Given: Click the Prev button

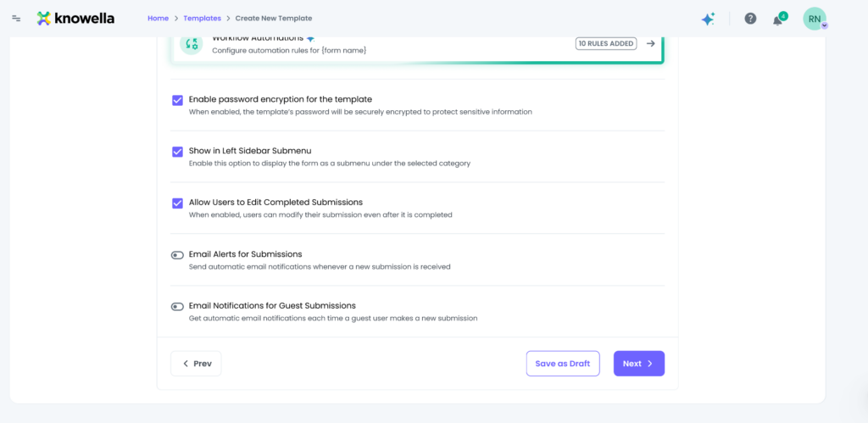Looking at the screenshot, I should (196, 364).
